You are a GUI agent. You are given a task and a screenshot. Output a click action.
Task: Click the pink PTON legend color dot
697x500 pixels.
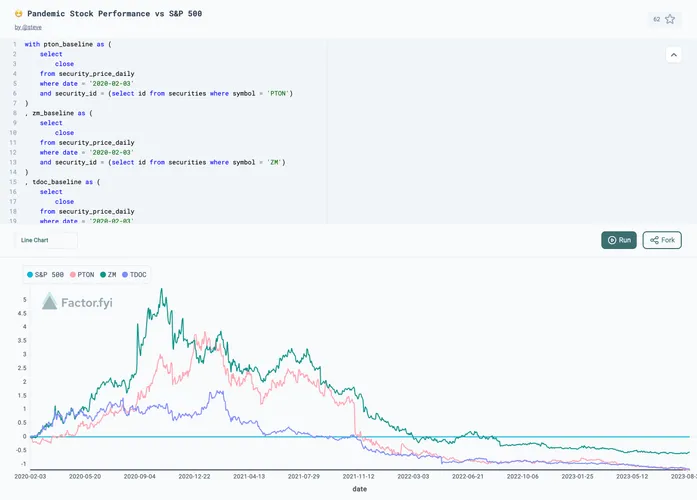click(72, 274)
